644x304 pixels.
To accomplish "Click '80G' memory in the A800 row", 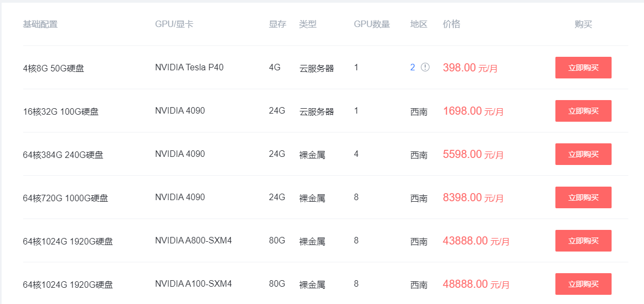I will [x=277, y=240].
